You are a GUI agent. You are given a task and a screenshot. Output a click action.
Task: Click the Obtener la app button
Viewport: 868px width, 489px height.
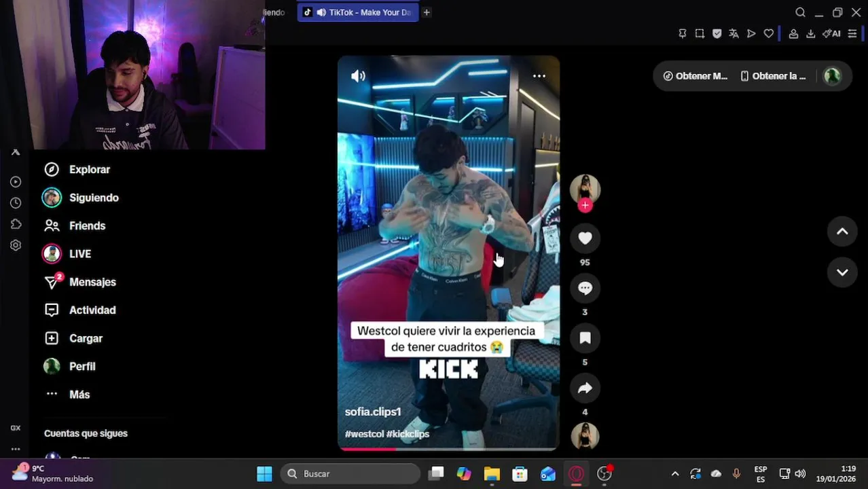(x=773, y=76)
